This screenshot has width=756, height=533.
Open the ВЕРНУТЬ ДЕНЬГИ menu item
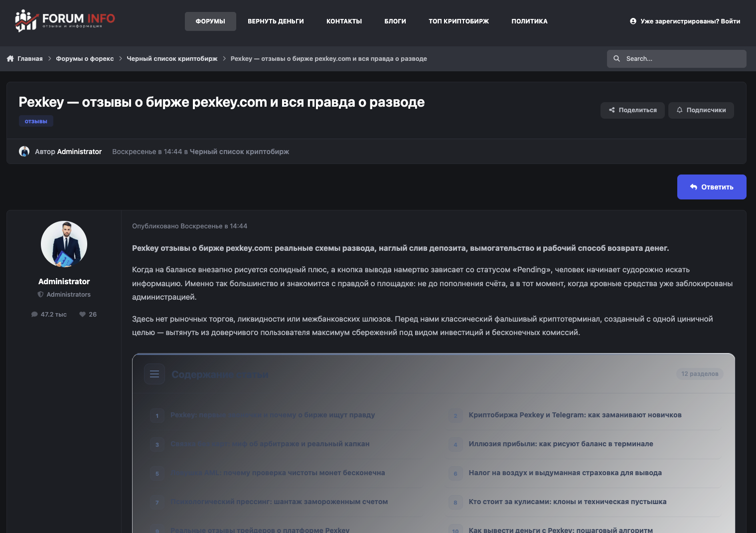pos(276,21)
